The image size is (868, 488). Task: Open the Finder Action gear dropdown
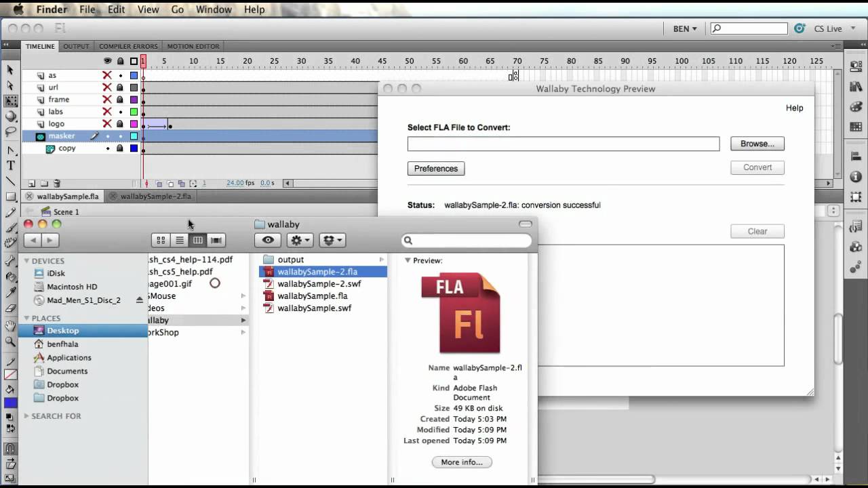[x=300, y=240]
